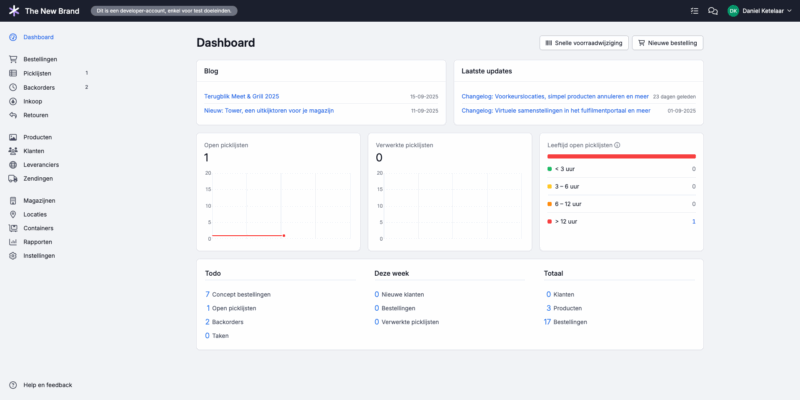Click the Locaties pin icon
800x400 pixels.
tap(13, 214)
